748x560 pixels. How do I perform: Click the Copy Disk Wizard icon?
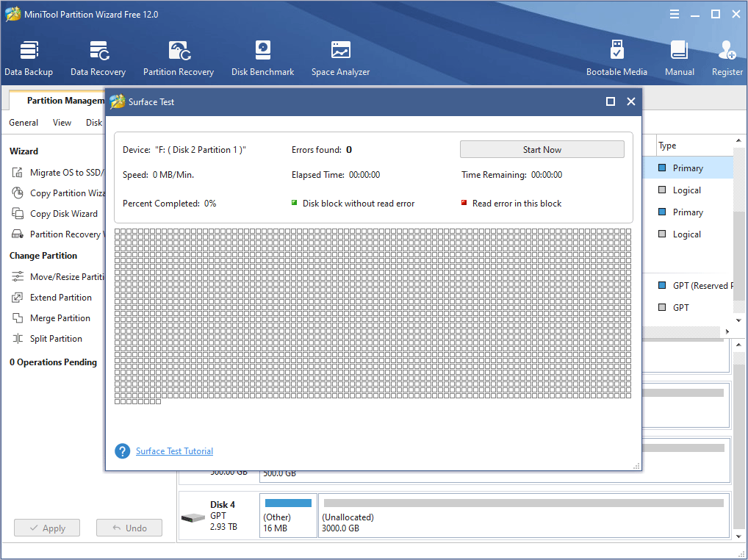coord(17,214)
